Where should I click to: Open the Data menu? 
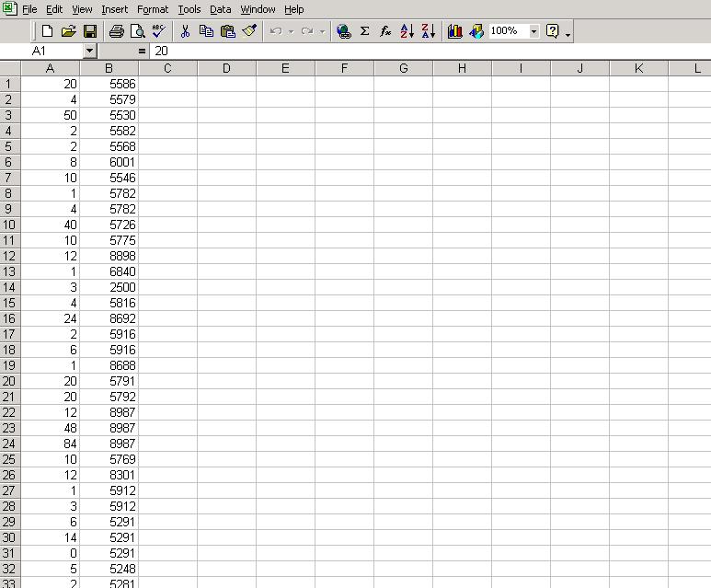coord(220,9)
